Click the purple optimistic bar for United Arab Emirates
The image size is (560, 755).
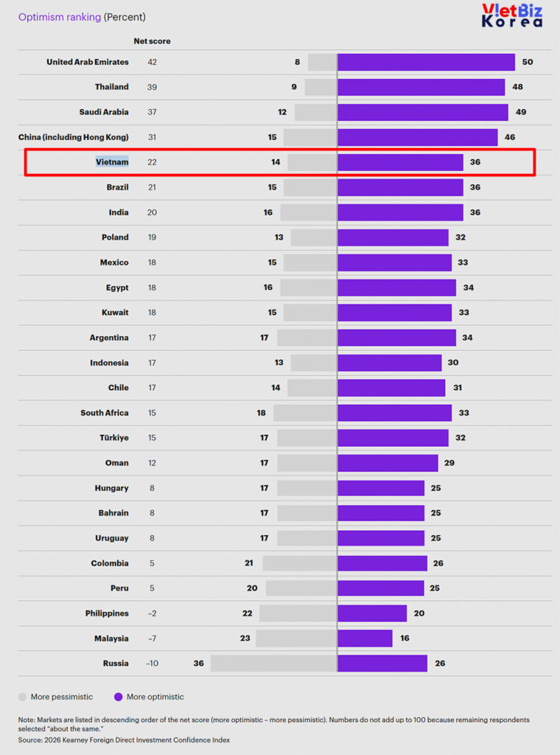point(426,62)
